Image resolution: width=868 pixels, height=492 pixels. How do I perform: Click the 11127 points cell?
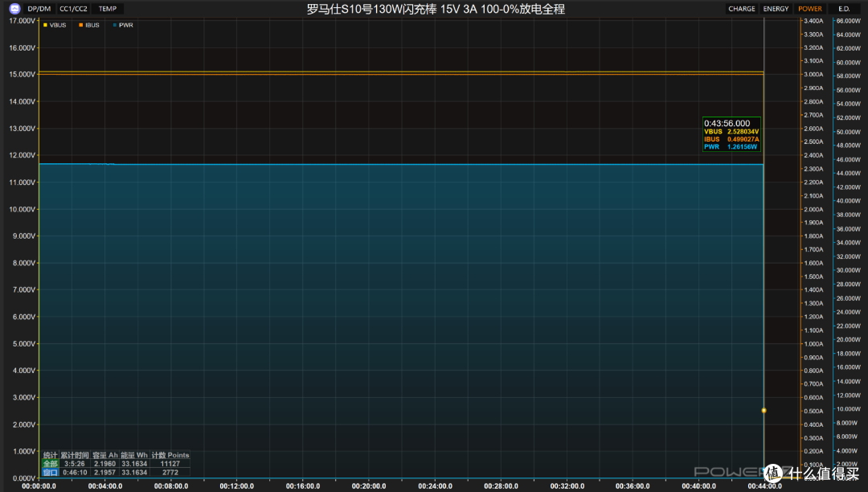coord(170,464)
